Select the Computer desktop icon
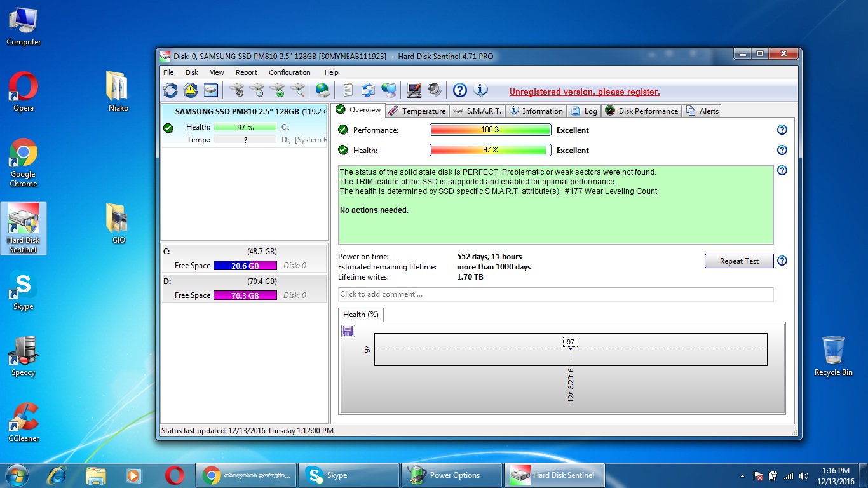 click(24, 26)
